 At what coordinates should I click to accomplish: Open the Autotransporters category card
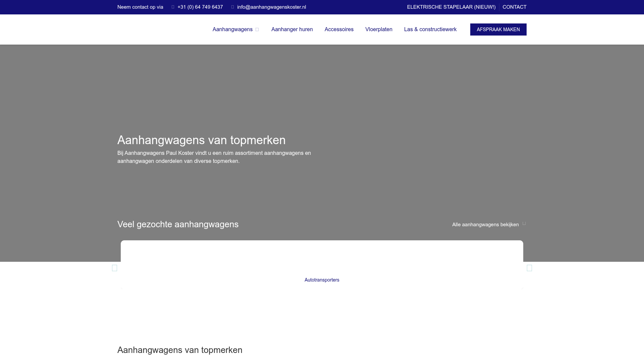(322, 265)
